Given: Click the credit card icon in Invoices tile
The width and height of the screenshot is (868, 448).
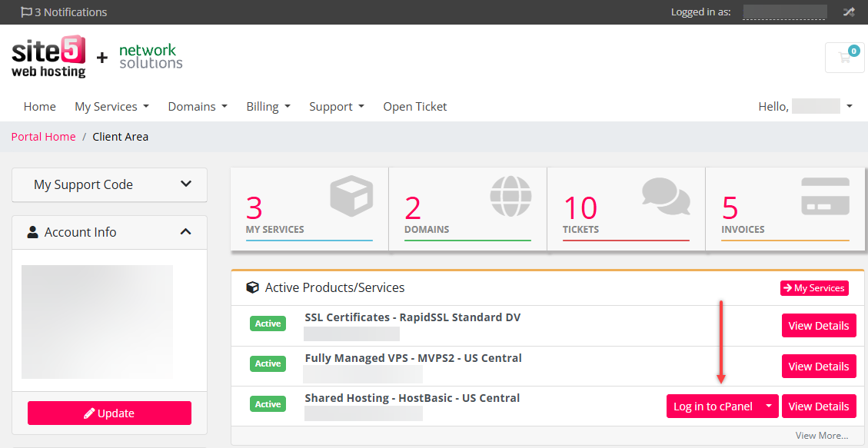Looking at the screenshot, I should coord(826,197).
